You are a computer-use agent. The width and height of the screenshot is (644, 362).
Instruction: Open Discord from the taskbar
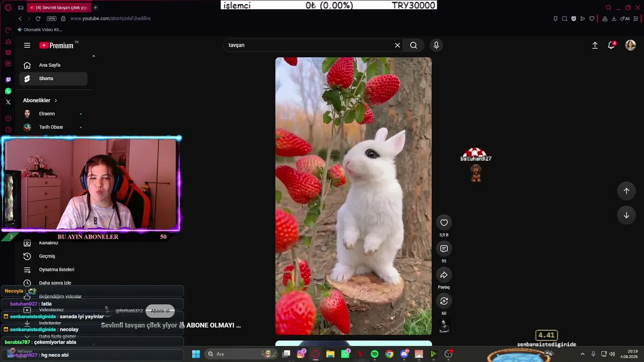tap(404, 354)
